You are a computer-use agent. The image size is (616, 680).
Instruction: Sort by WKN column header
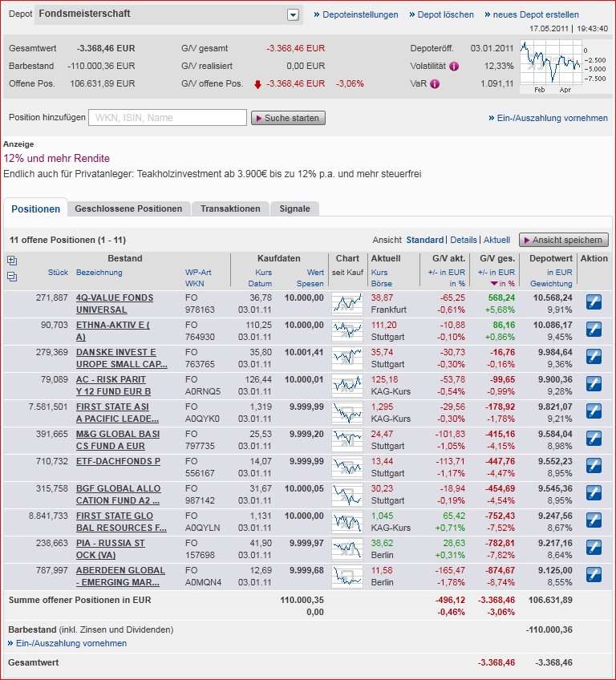(194, 284)
